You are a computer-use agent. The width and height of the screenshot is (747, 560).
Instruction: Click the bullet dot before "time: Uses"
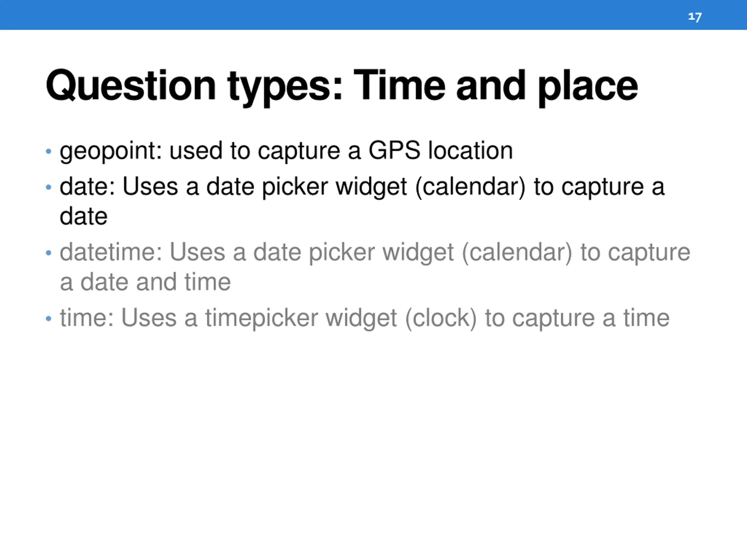click(49, 318)
